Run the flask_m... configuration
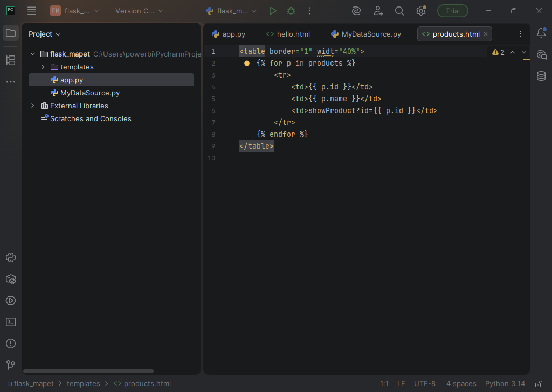Image resolution: width=552 pixels, height=392 pixels. [x=273, y=11]
